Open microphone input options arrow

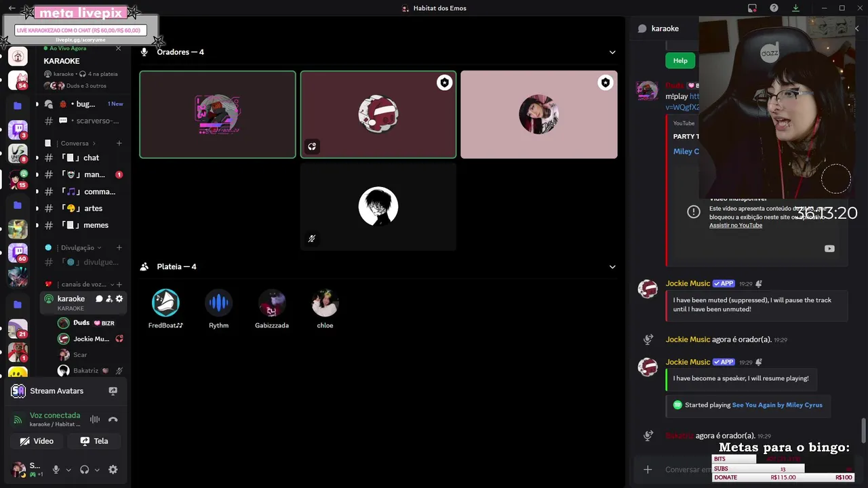[x=68, y=470]
